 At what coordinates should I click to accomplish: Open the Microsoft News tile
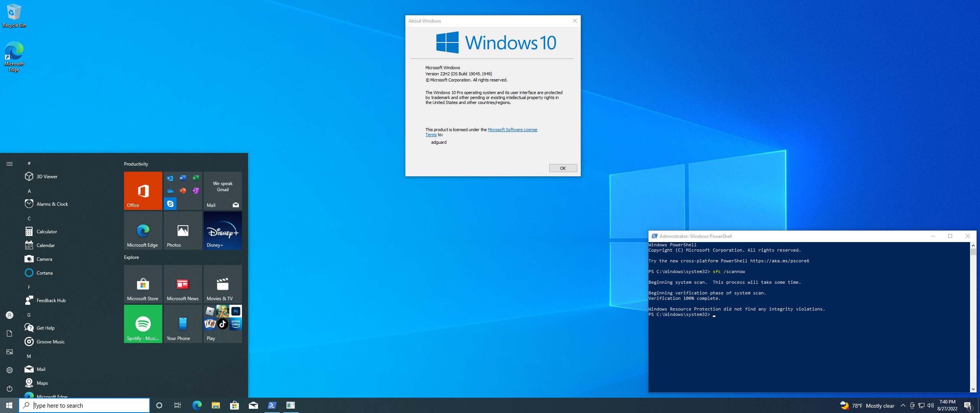coord(183,284)
